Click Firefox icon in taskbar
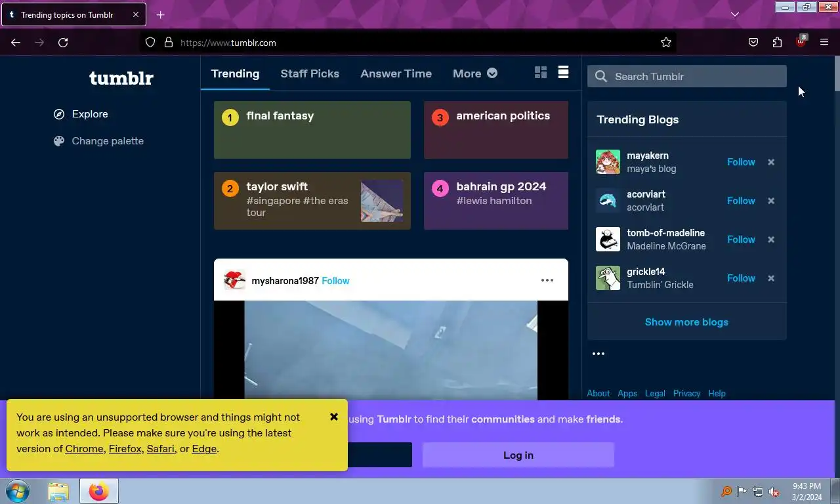840x504 pixels. coord(99,491)
